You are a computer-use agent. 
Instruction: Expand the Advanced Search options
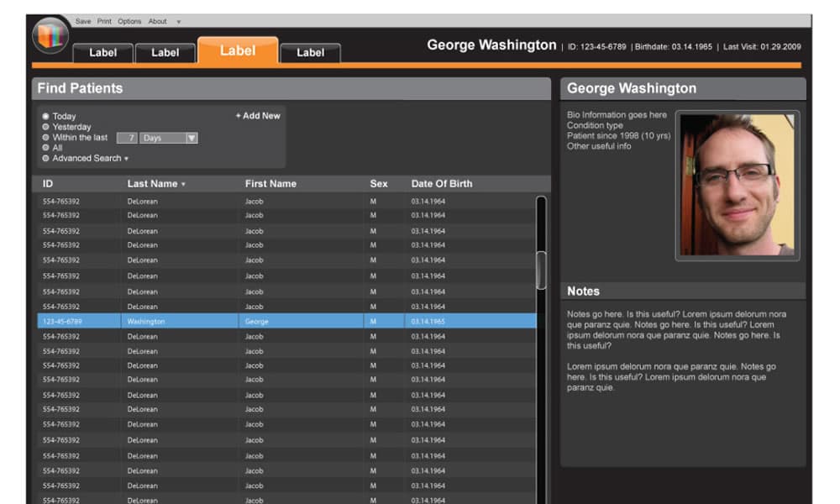pos(90,159)
